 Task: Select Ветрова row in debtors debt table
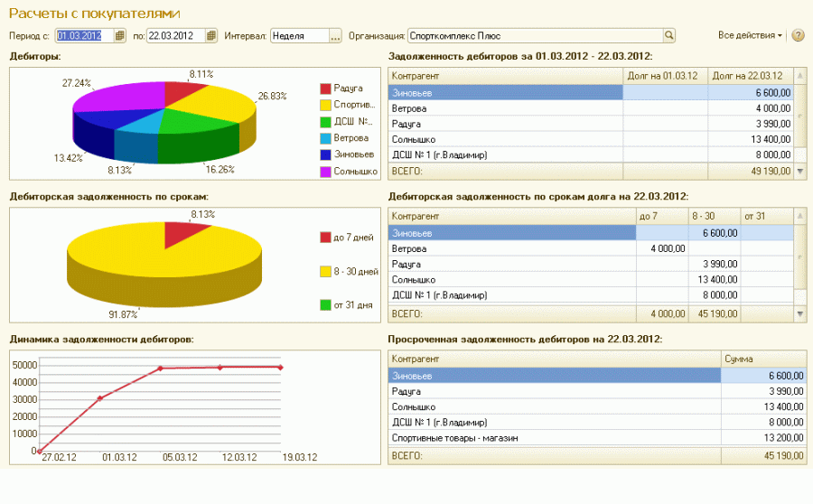(x=506, y=107)
